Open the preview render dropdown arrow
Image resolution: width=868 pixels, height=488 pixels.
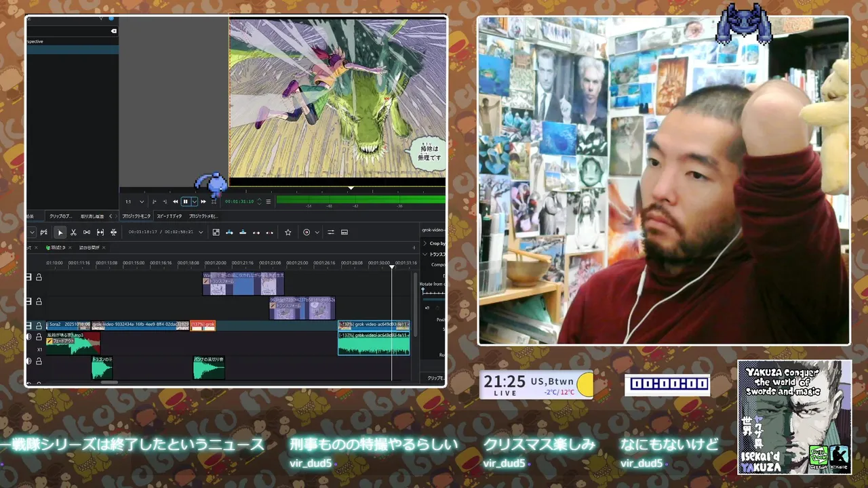(x=317, y=232)
